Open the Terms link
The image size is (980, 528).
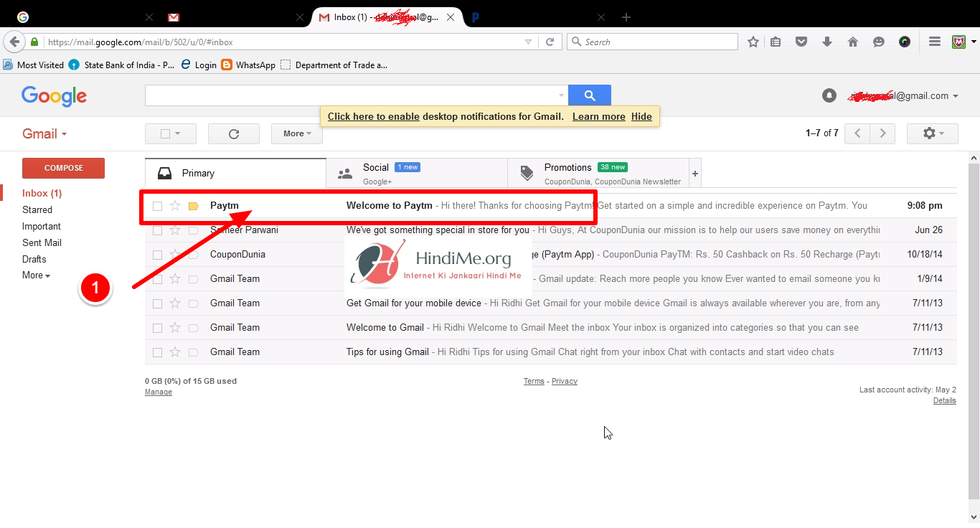[534, 382]
